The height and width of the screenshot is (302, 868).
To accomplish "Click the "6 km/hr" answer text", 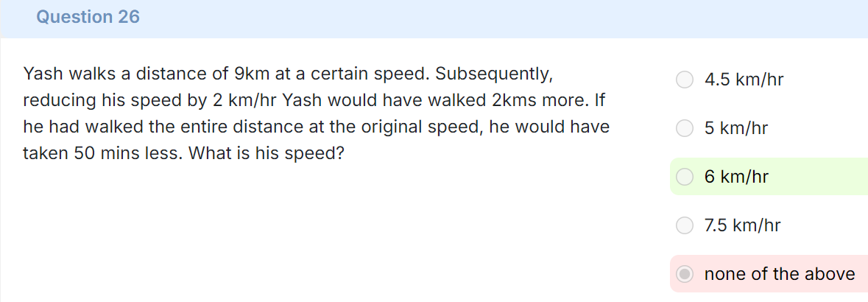I will pyautogui.click(x=736, y=177).
